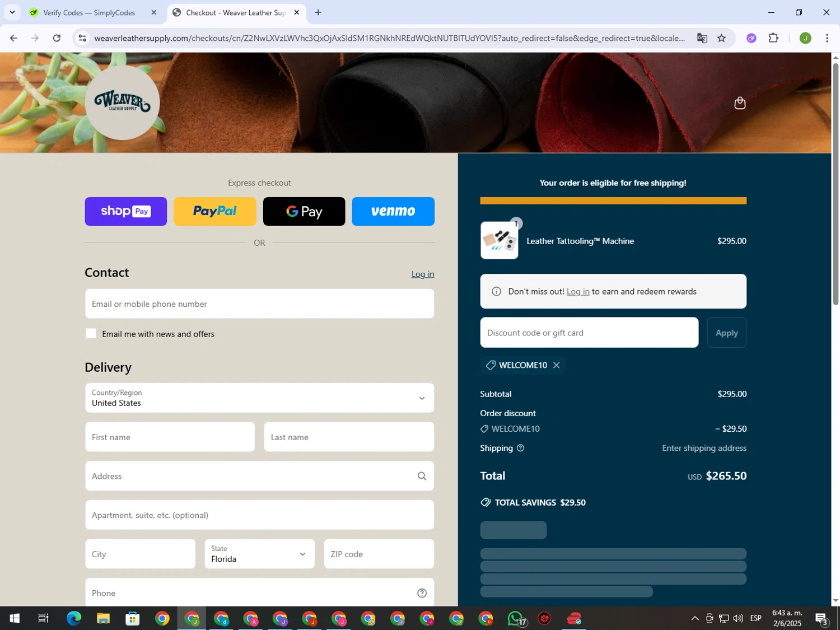Click the Weaver Leather Supply logo

[122, 102]
